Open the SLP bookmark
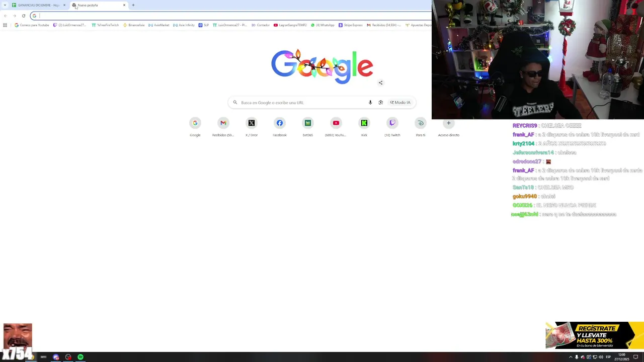Viewport: 644px width, 362px height. click(204, 25)
